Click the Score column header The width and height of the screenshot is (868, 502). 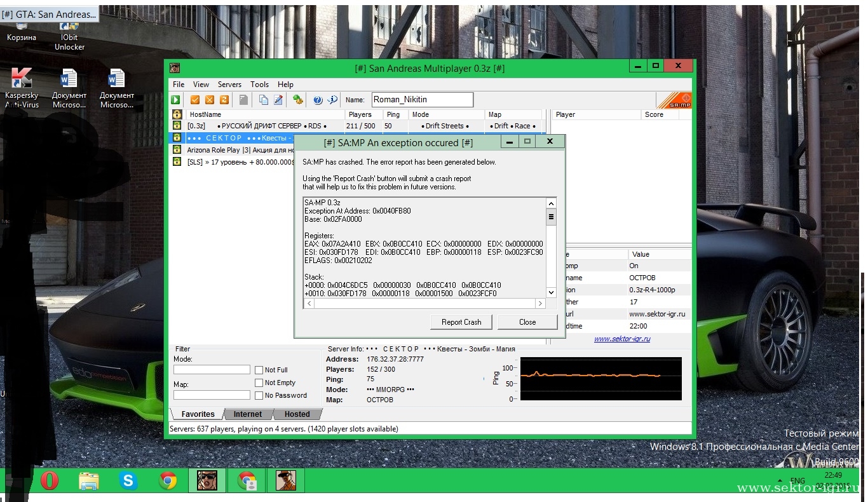click(660, 114)
